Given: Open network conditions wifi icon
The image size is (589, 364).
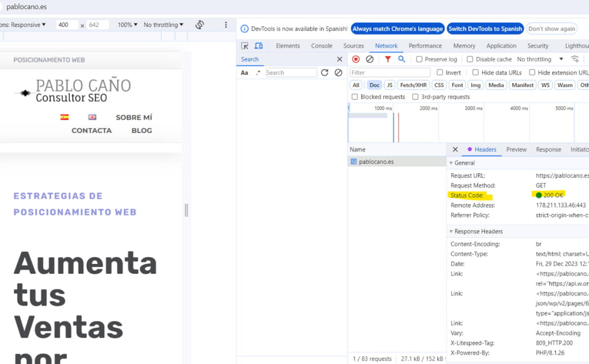Looking at the screenshot, I should [575, 59].
